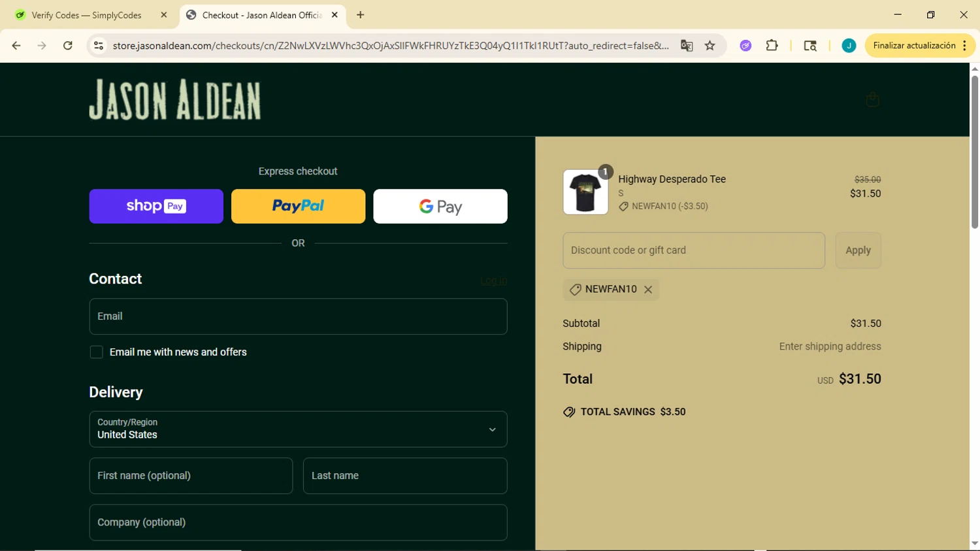Click the Contact heading
The width and height of the screenshot is (980, 551).
116,279
